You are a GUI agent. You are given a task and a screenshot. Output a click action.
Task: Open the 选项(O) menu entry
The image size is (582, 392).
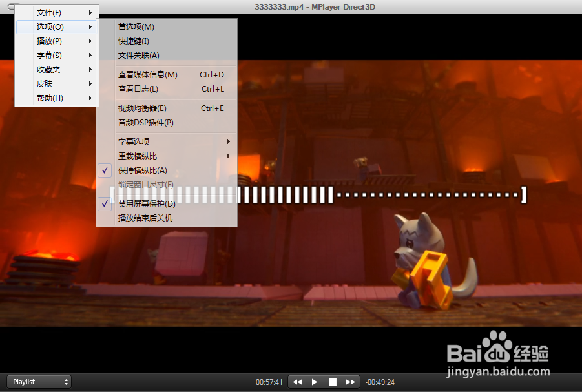tap(56, 26)
